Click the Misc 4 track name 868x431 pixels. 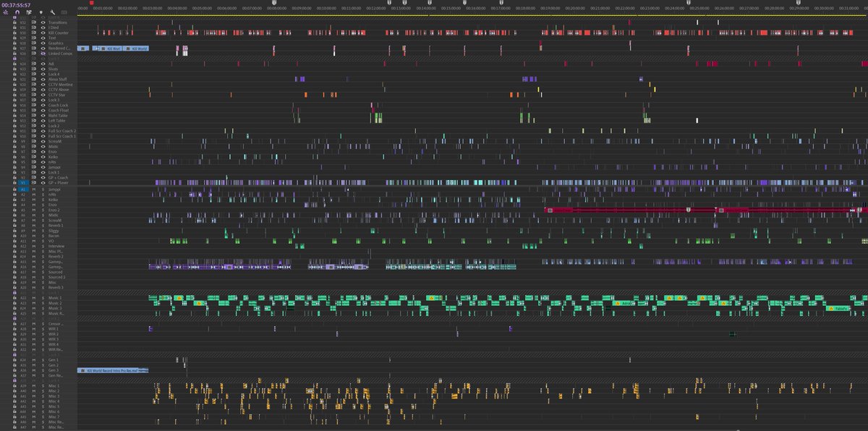coord(54,401)
